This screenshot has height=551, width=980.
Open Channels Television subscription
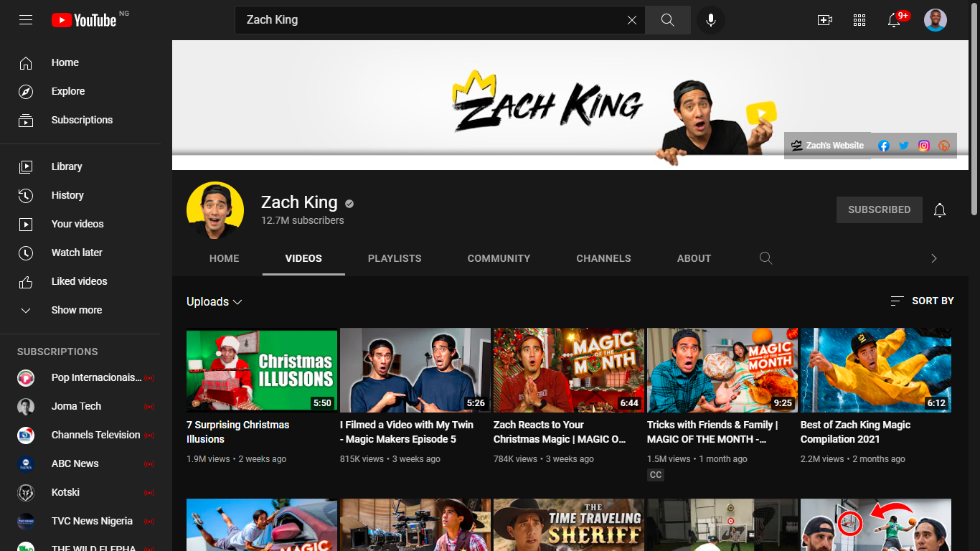click(86, 435)
